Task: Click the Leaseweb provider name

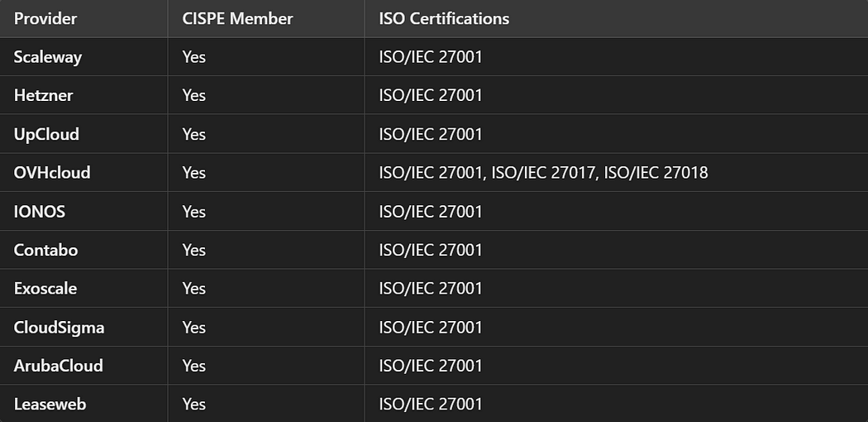Action: pos(50,405)
